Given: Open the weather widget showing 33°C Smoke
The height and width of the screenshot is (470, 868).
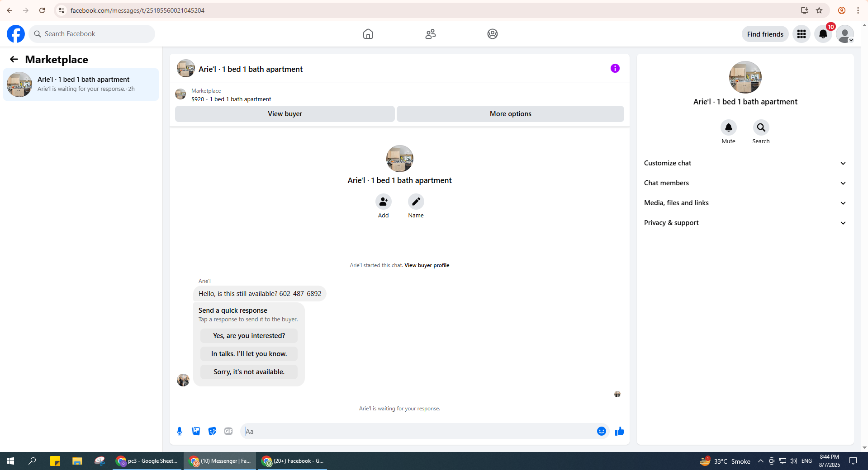Looking at the screenshot, I should (x=725, y=461).
